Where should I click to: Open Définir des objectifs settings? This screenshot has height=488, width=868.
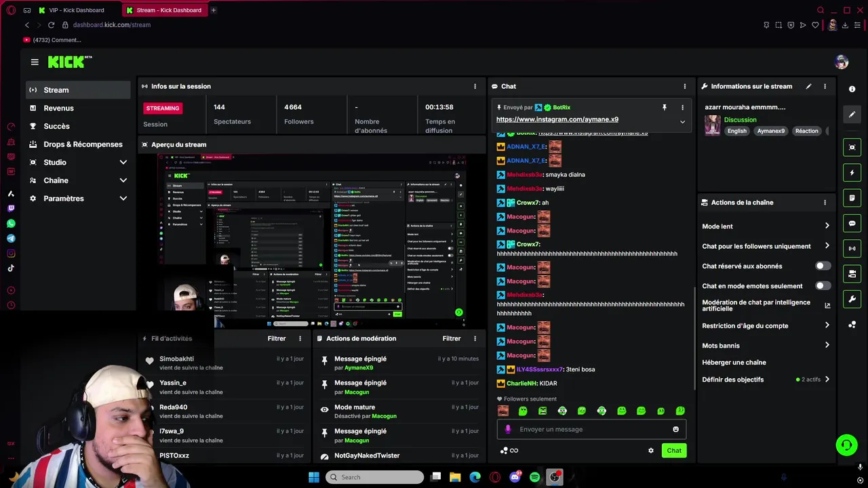[766, 380]
